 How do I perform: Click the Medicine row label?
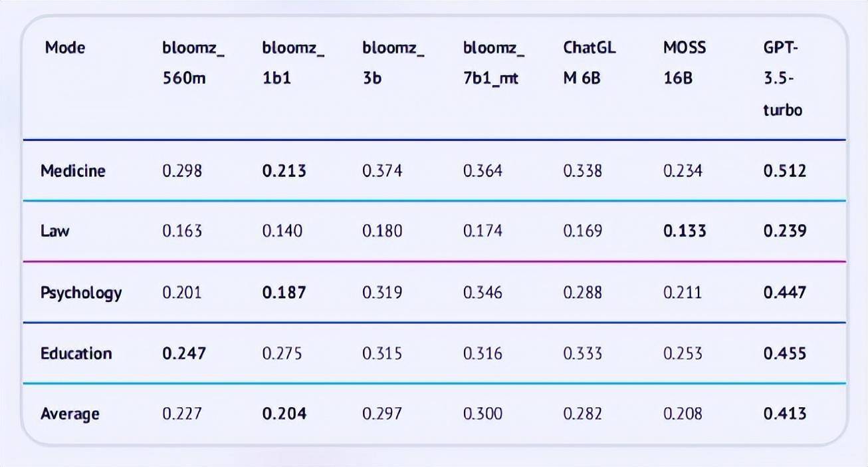[x=73, y=171]
